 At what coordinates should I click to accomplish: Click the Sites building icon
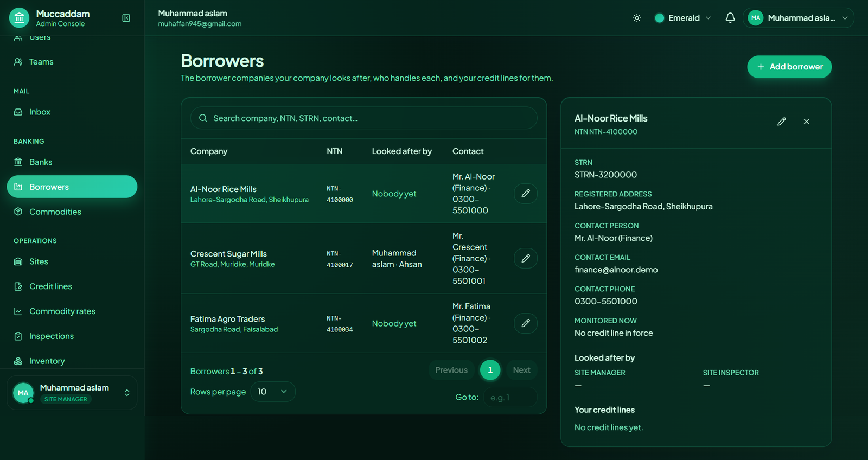click(x=18, y=261)
